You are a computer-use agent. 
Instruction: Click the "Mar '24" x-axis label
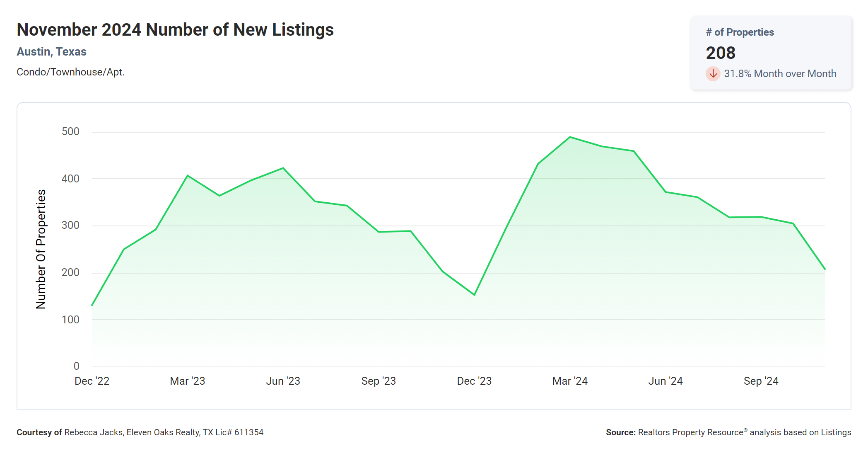(570, 381)
